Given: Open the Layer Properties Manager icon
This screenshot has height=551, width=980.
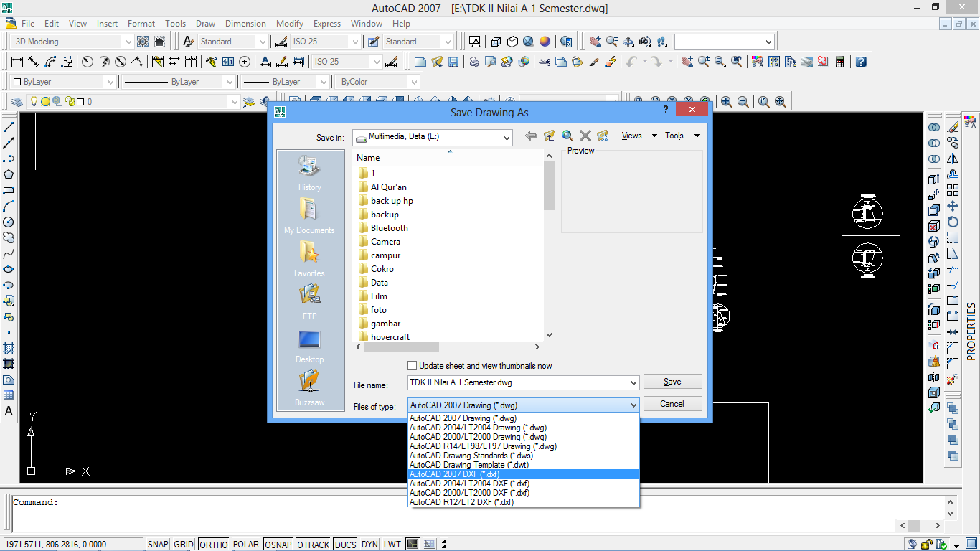Looking at the screenshot, I should point(17,102).
